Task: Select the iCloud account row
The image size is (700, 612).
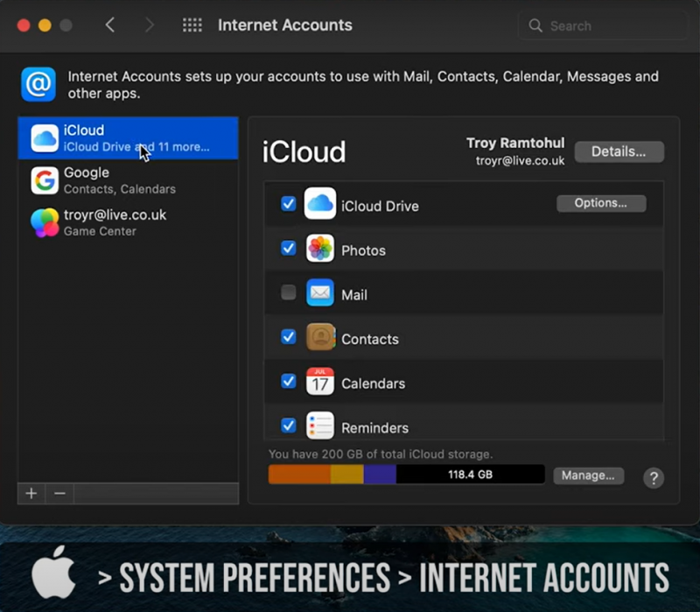Action: 128,138
